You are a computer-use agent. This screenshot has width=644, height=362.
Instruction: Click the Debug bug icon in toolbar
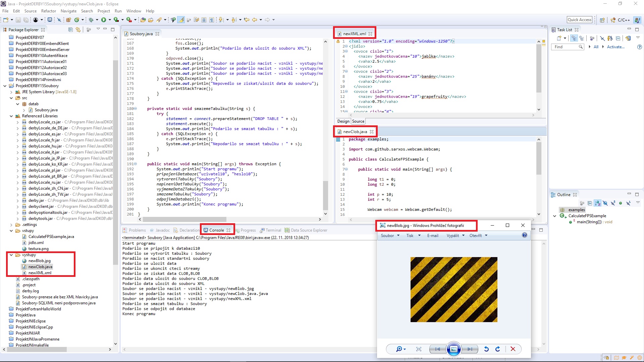(x=91, y=20)
